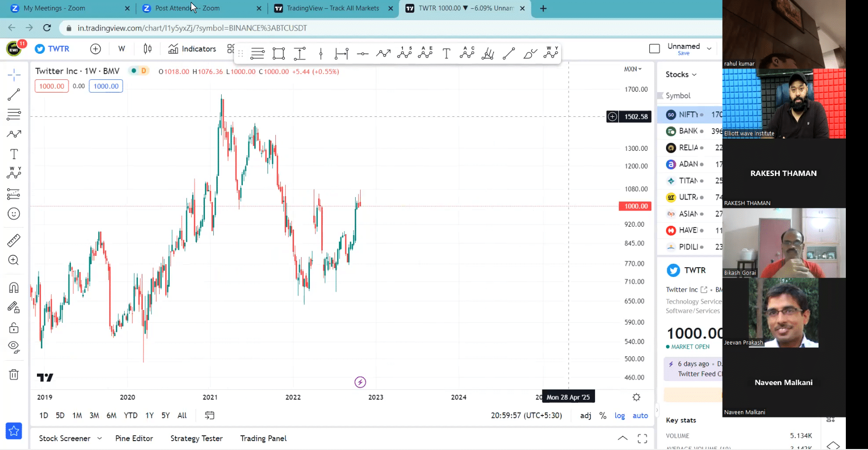Click the trash remove drawings icon
Viewport: 868px width, 450px height.
tap(14, 375)
